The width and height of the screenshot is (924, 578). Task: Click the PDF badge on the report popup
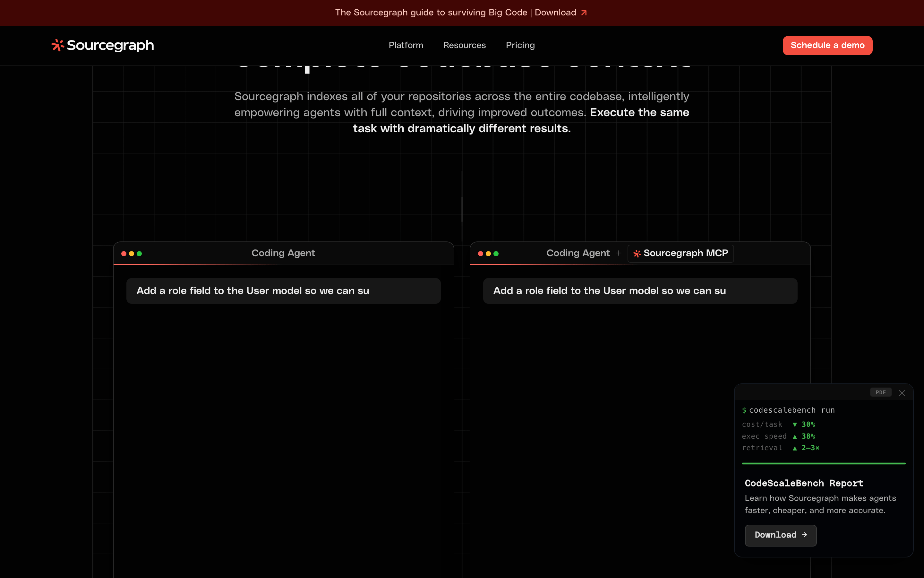pos(880,392)
